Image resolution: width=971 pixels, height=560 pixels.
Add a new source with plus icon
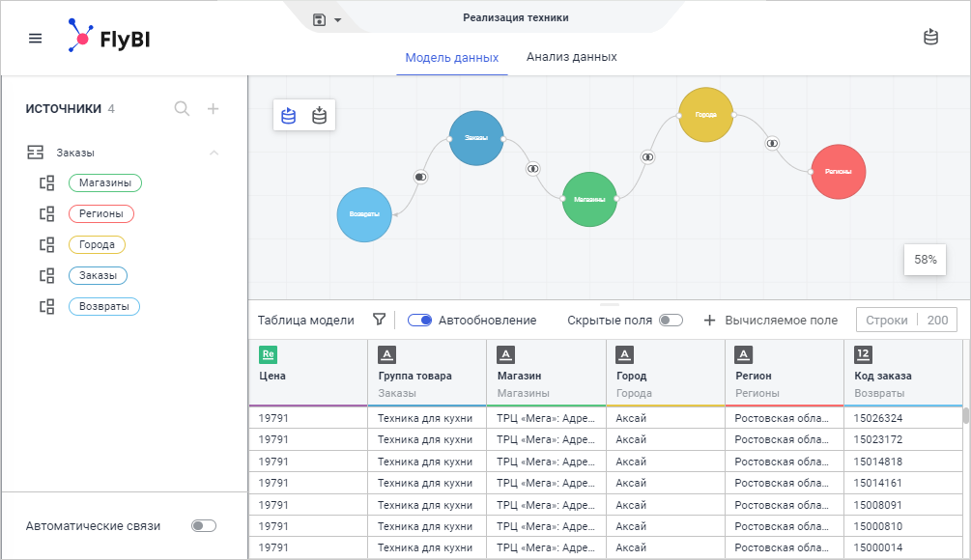coord(214,109)
